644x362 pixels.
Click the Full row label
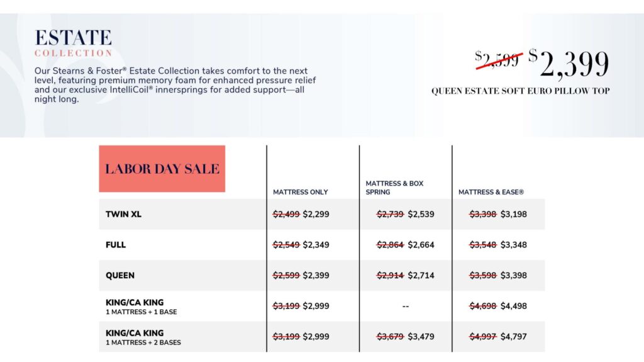click(116, 245)
